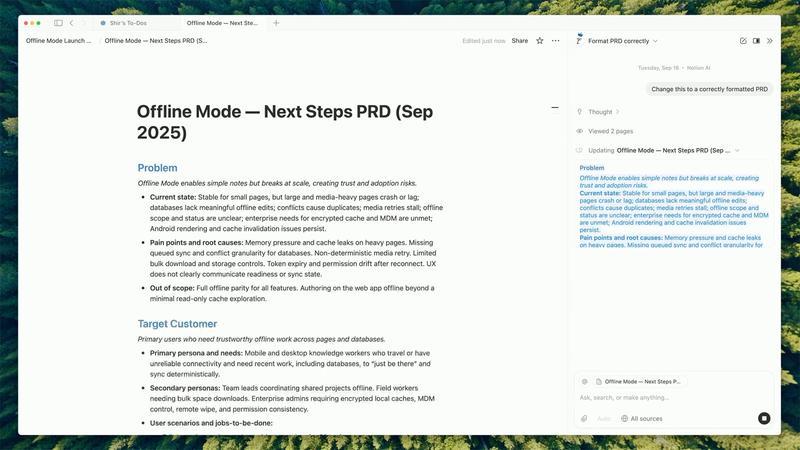The width and height of the screenshot is (800, 450).
Task: Attach a file with the paperclip icon
Action: pyautogui.click(x=584, y=418)
